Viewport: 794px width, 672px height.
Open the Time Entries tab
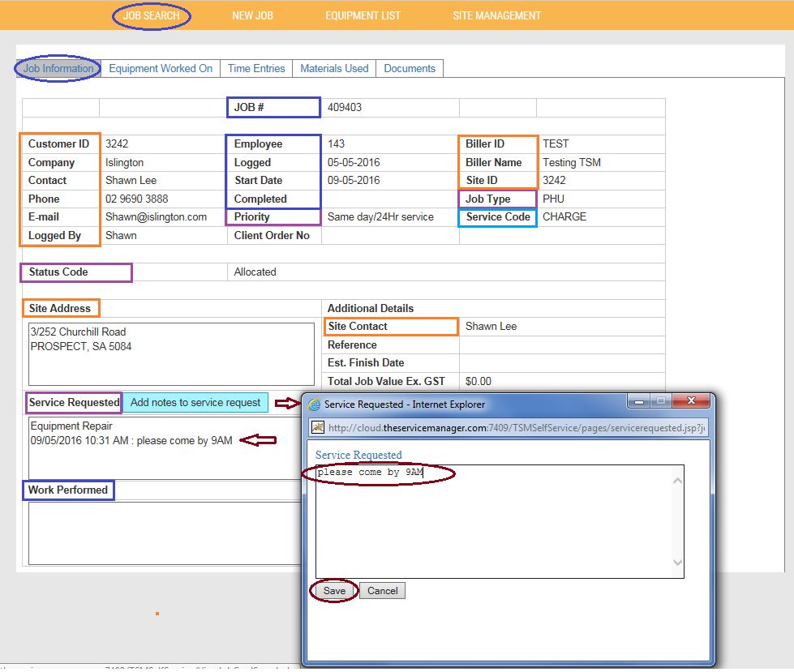coord(256,69)
